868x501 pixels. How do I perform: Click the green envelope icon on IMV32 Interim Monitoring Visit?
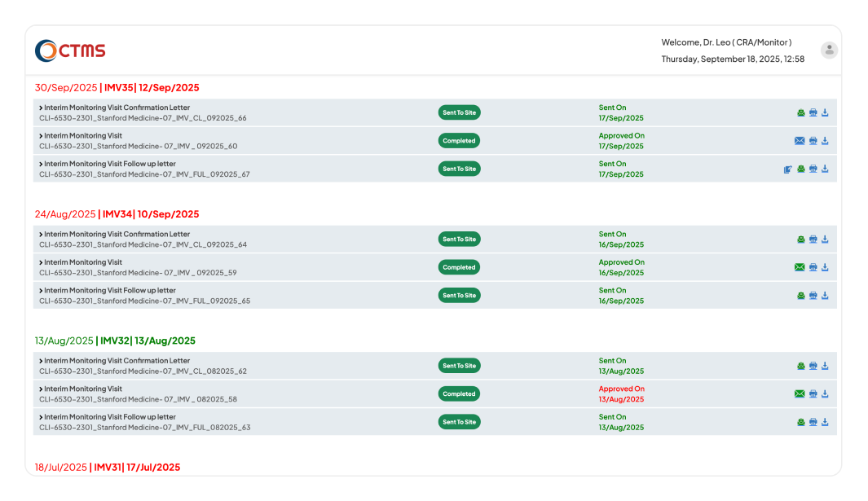click(x=800, y=393)
